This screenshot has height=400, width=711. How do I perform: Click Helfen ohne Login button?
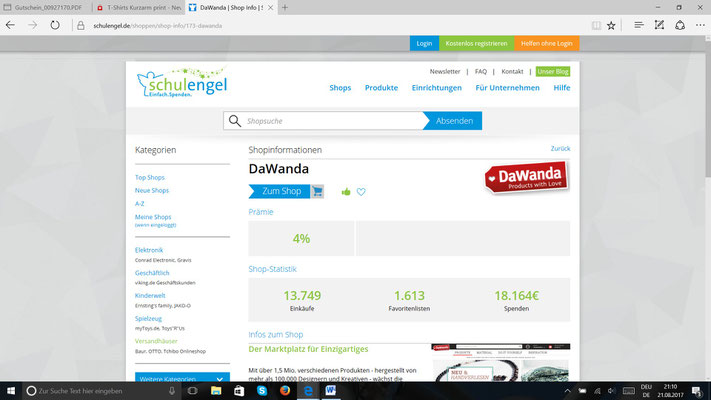pos(546,43)
